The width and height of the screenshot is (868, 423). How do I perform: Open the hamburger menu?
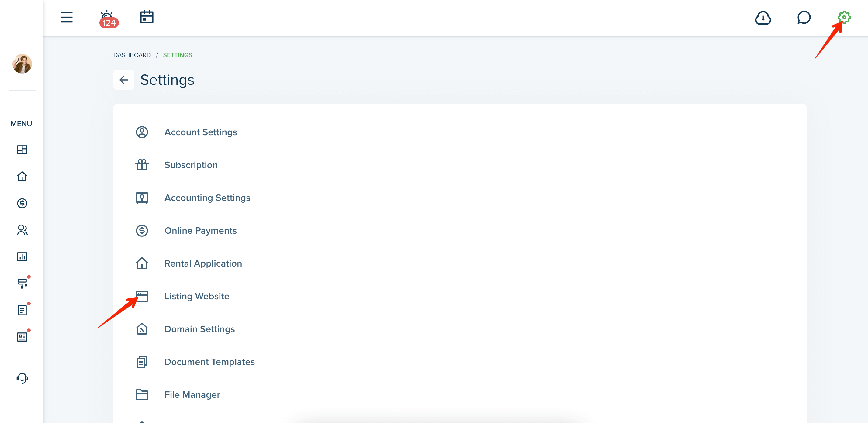[x=66, y=17]
